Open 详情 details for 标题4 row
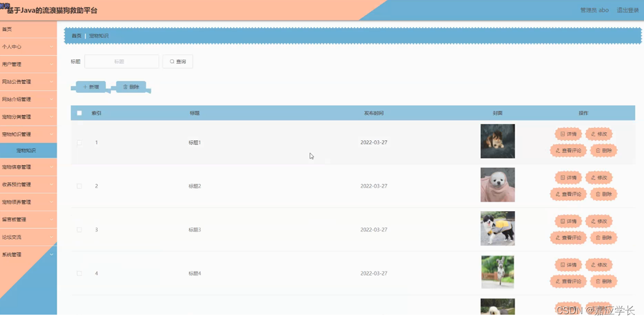Viewport: 644px width, 321px height. (x=569, y=265)
